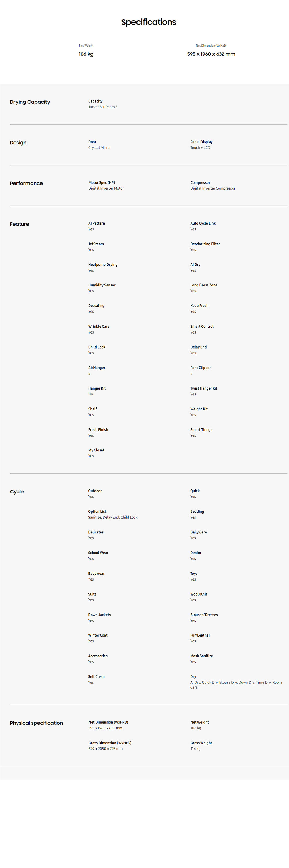Screen dimensions: 289x868
Task: Select the Digital Inverter Compressor text
Action: pos(213,188)
